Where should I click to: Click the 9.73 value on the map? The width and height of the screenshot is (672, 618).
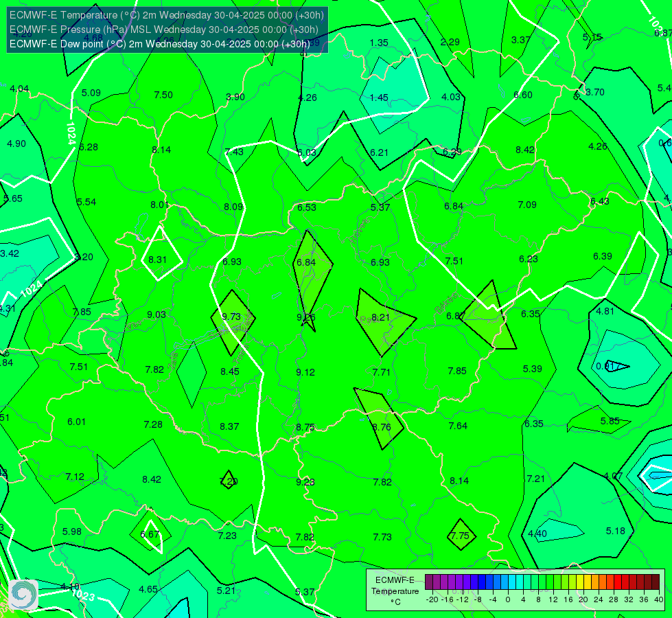231,317
